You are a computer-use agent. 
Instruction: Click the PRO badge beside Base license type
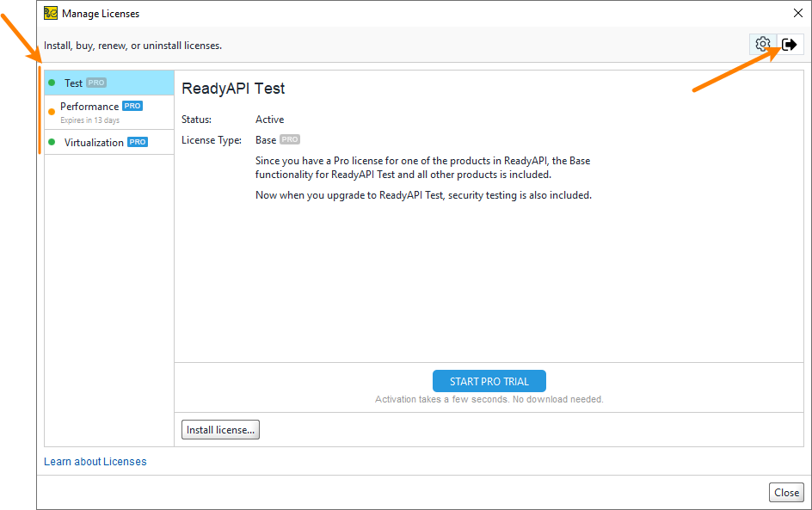(290, 139)
